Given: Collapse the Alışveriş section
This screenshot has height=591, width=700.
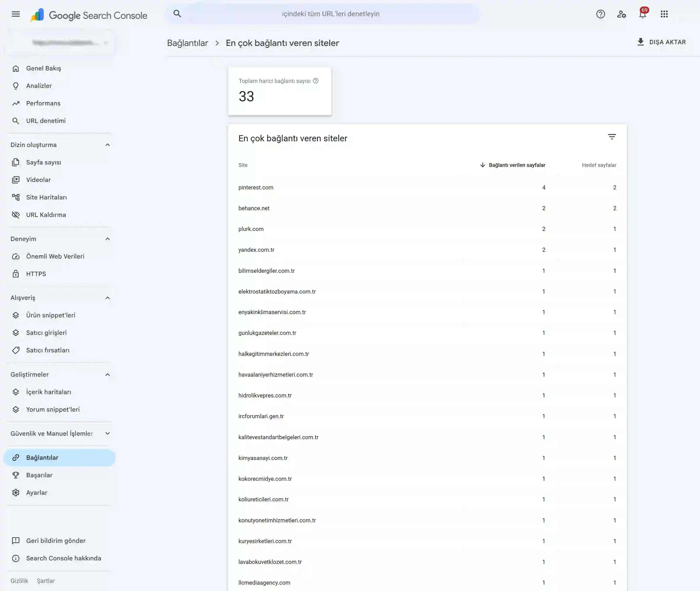Looking at the screenshot, I should (108, 298).
